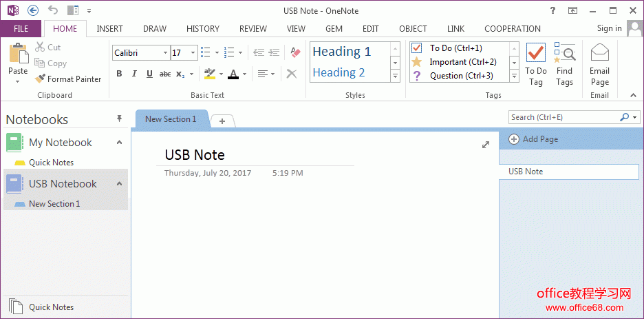This screenshot has height=319, width=644.
Task: Switch to the COOPERATION tab
Action: (513, 29)
